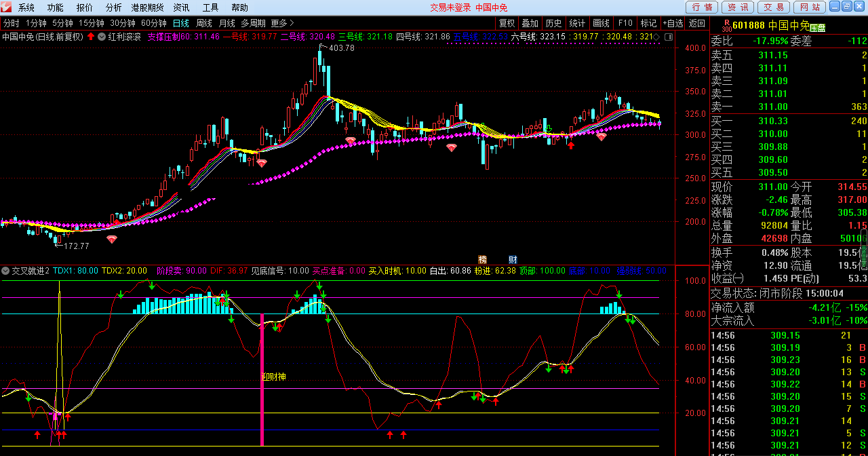868x456 pixels.
Task: Click the 买一 310.33 bid row
Action: (789, 121)
